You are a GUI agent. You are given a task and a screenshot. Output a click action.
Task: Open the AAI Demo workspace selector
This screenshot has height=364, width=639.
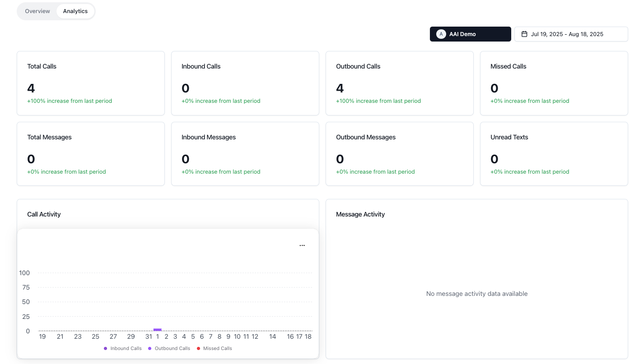tap(470, 34)
